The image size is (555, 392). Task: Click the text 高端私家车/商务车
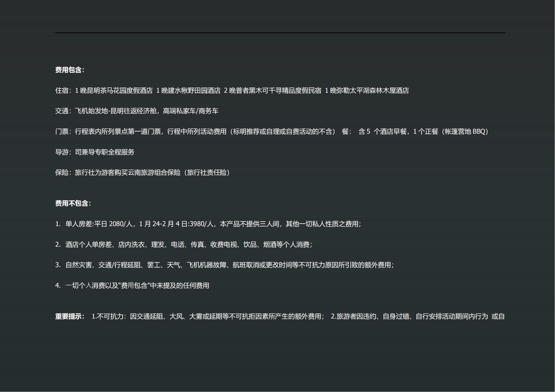(x=191, y=111)
